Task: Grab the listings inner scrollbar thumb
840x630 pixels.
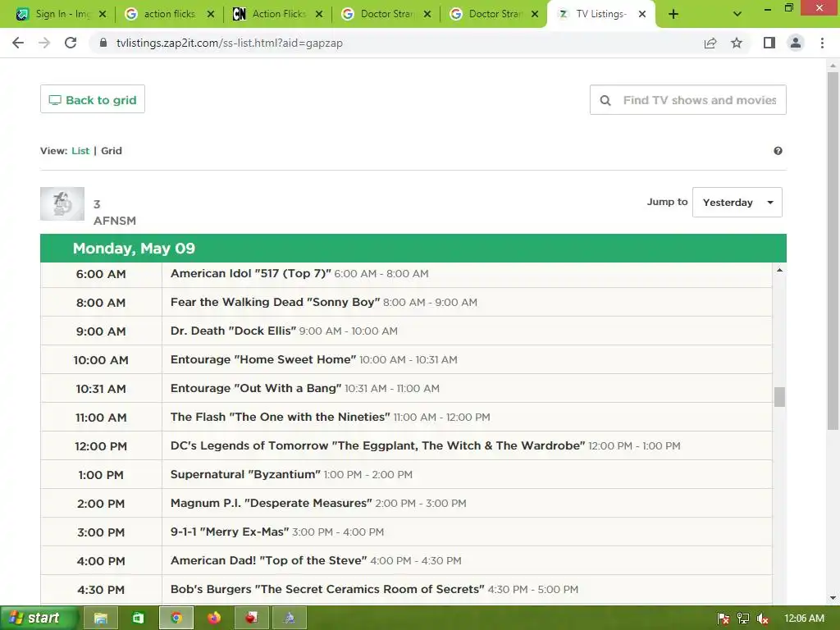Action: pyautogui.click(x=779, y=397)
